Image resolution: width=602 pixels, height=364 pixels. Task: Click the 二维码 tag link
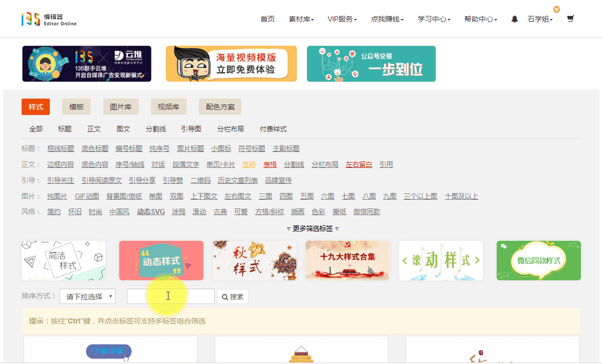pyautogui.click(x=200, y=180)
